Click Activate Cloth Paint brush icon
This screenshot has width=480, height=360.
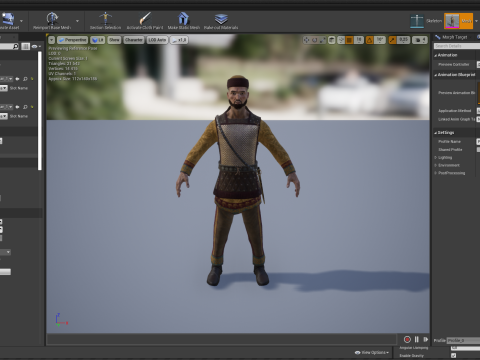pos(145,19)
